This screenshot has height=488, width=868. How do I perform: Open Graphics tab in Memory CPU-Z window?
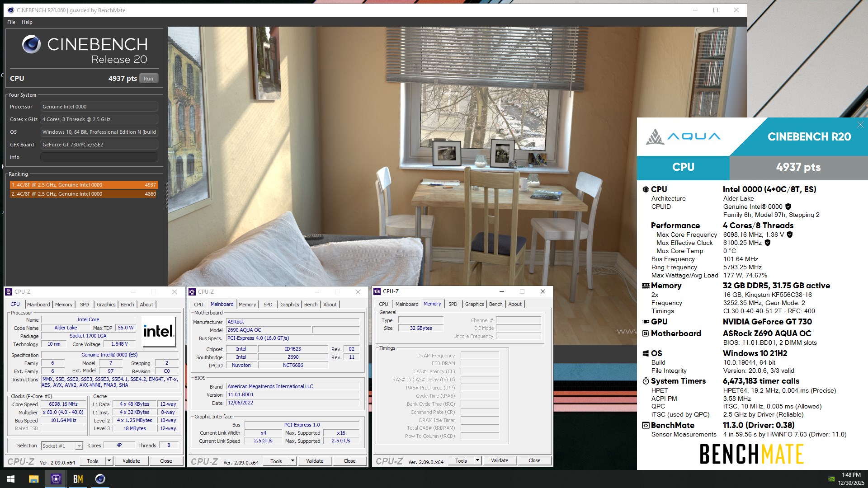(475, 304)
